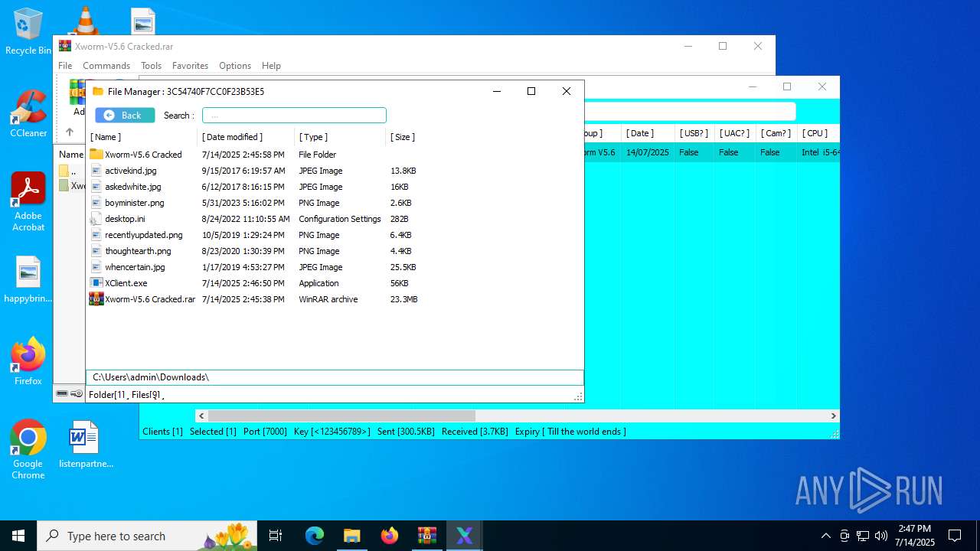Open the Help menu in WinRAR
This screenshot has width=980, height=551.
pos(271,66)
